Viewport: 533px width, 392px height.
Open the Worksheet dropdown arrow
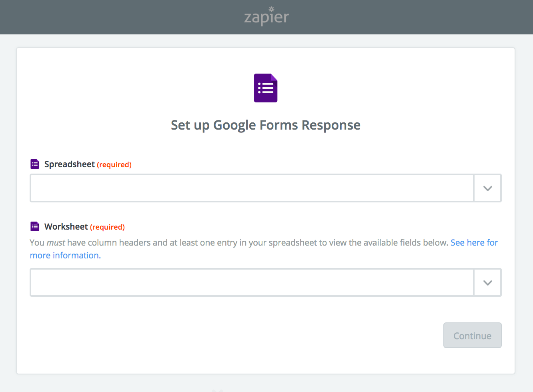487,282
